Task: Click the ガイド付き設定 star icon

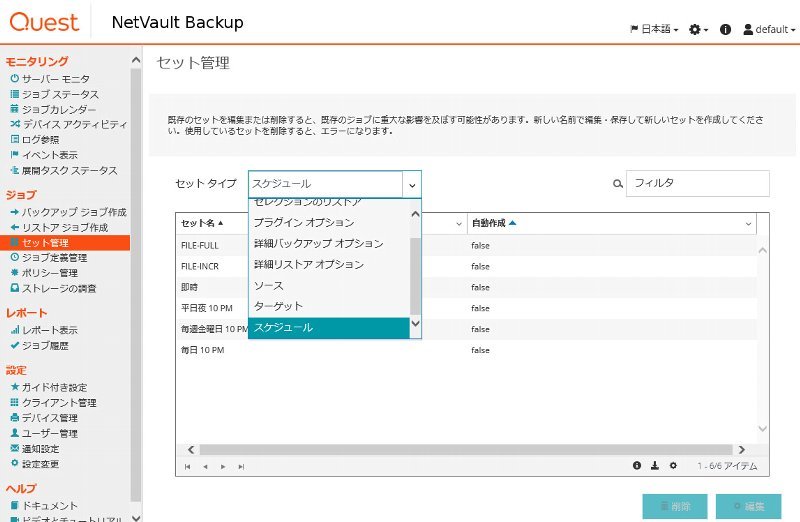Action: 14,387
